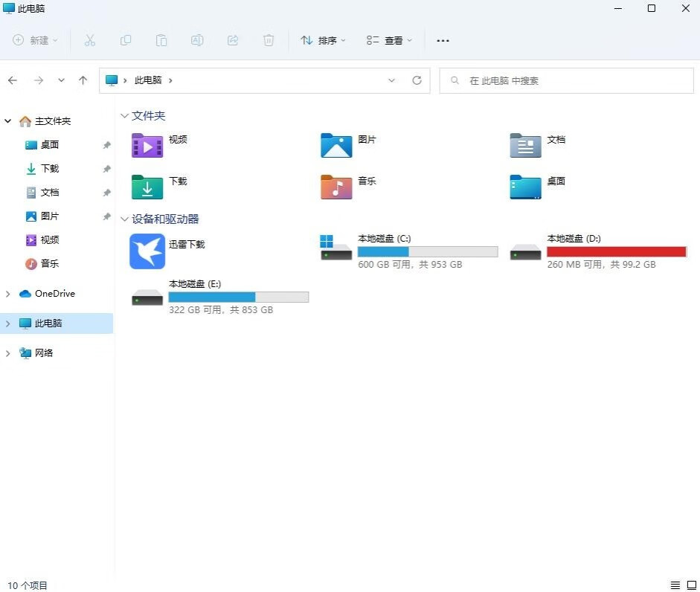
Task: Click the 在此电脑中搜索 search field
Action: 565,80
